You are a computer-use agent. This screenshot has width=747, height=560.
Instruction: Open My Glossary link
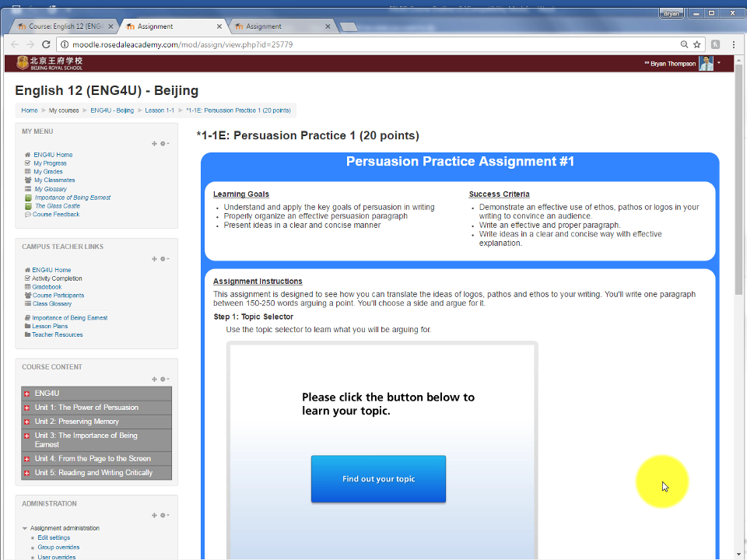coord(51,189)
